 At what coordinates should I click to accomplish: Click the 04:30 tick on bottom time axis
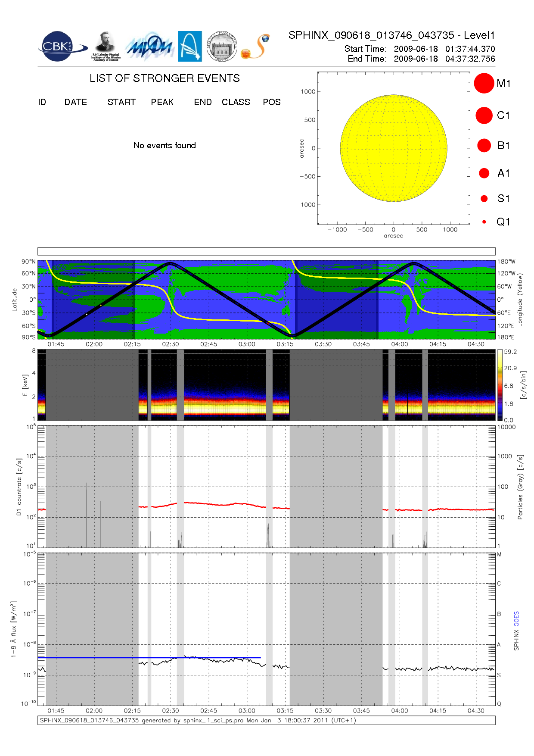click(x=476, y=711)
